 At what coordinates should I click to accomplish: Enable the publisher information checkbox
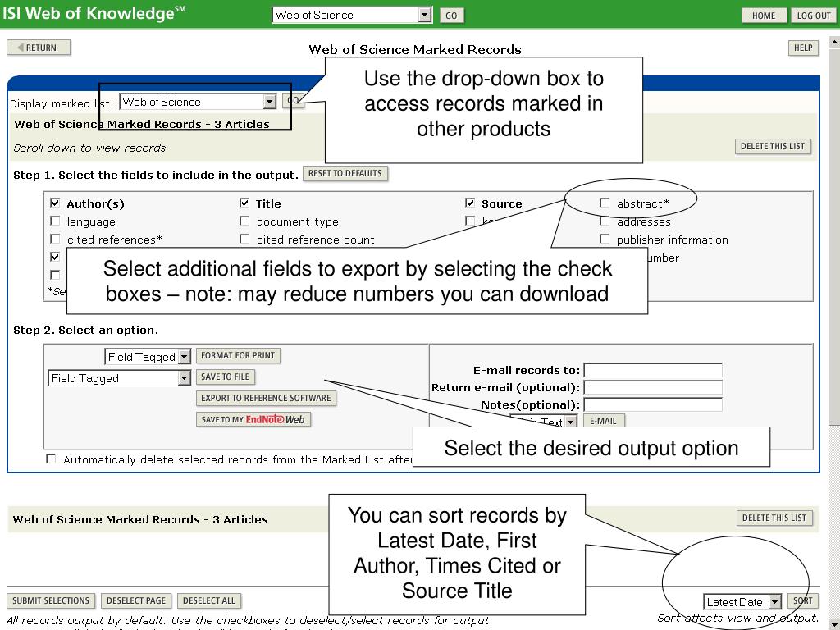click(x=605, y=239)
